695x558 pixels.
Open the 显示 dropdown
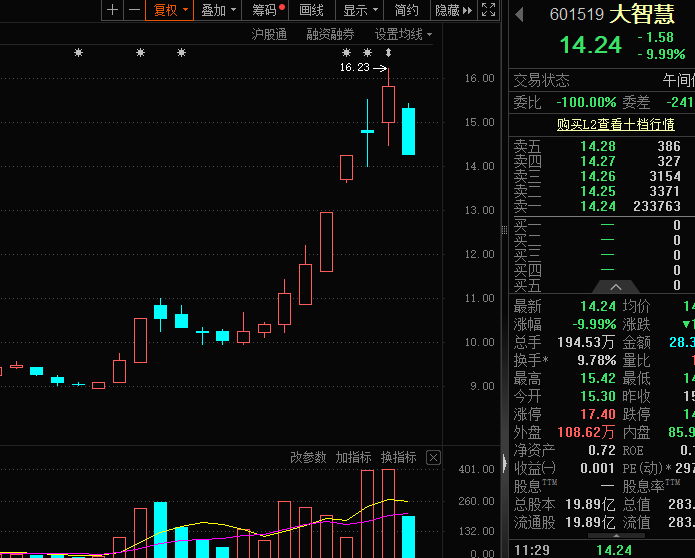360,10
